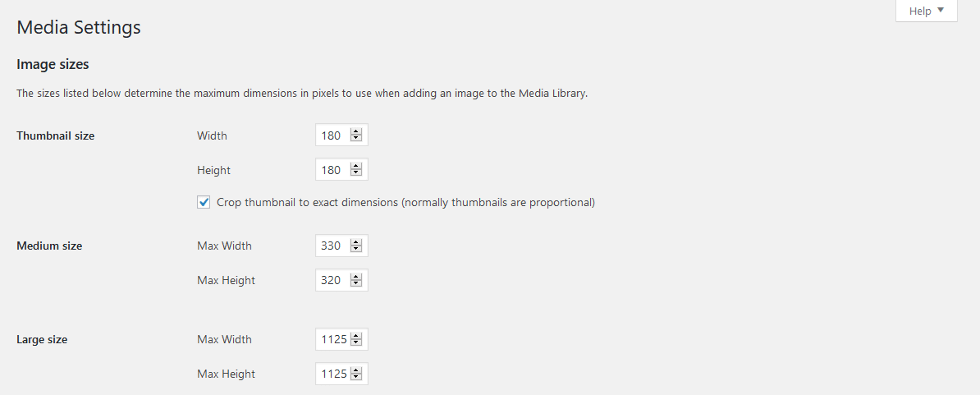Decrement Medium Max Height spinner down
This screenshot has height=395, width=980.
click(356, 283)
